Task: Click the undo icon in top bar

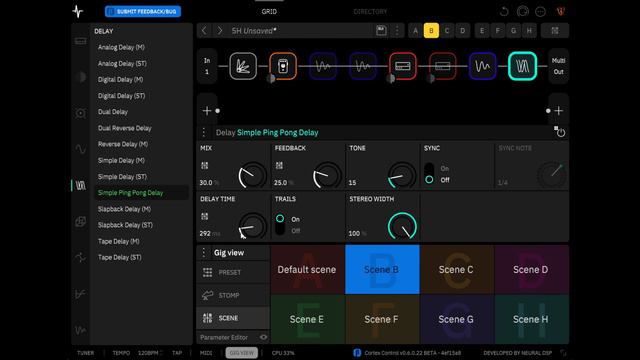Action: click(x=504, y=11)
